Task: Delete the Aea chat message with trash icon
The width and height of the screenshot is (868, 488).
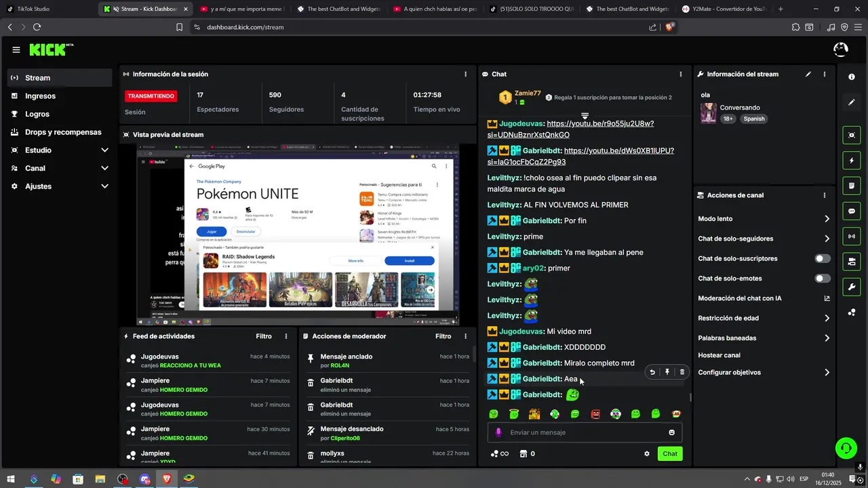Action: click(x=682, y=372)
